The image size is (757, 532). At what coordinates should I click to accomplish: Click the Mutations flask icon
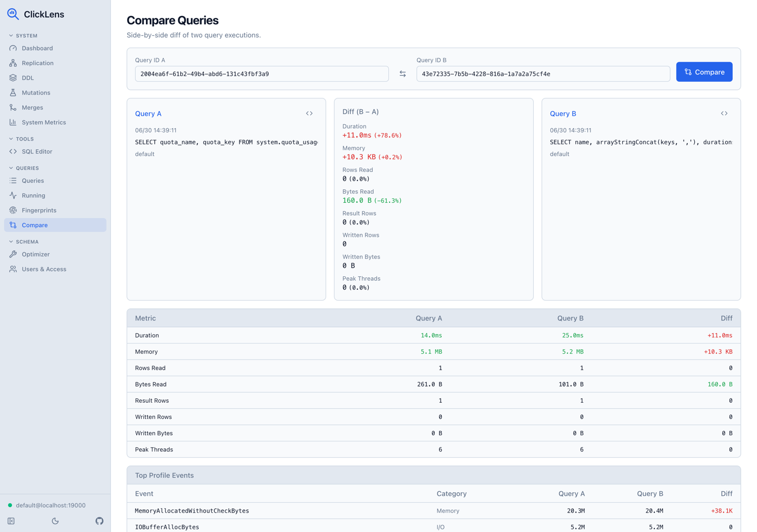(x=13, y=92)
